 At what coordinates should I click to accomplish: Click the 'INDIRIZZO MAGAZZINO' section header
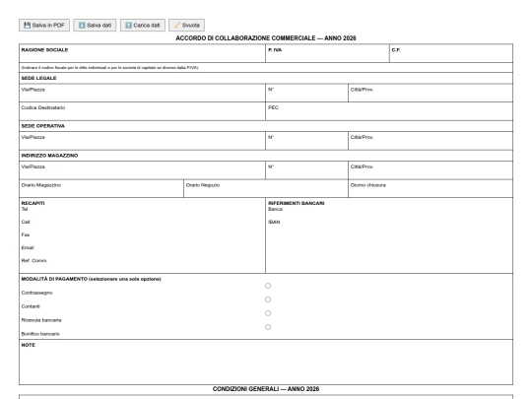click(49, 156)
